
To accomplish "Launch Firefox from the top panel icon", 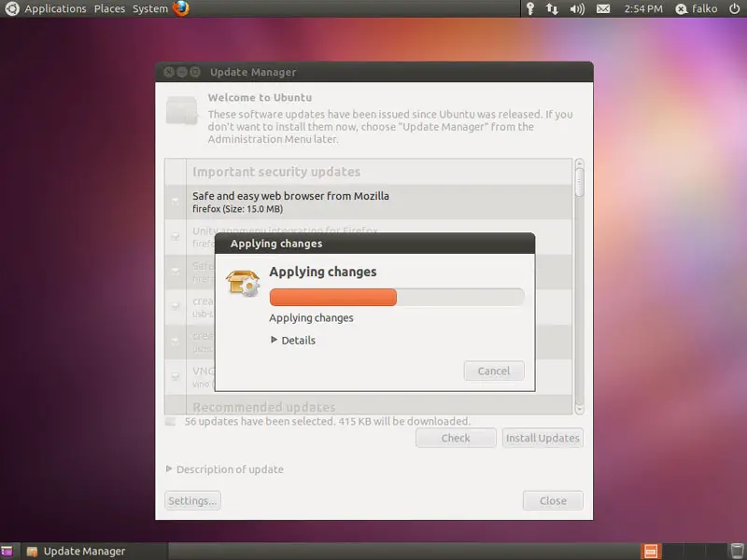I will tap(181, 8).
